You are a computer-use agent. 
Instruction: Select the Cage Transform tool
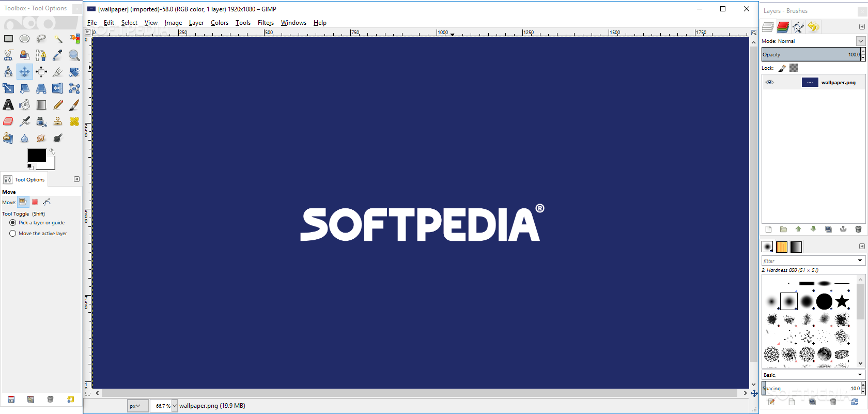74,88
